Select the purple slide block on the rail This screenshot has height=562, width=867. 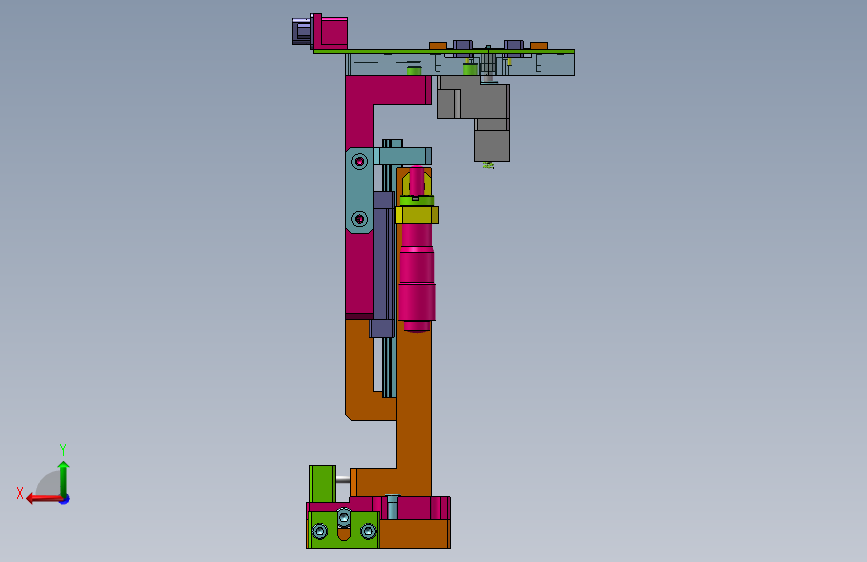[x=383, y=264]
